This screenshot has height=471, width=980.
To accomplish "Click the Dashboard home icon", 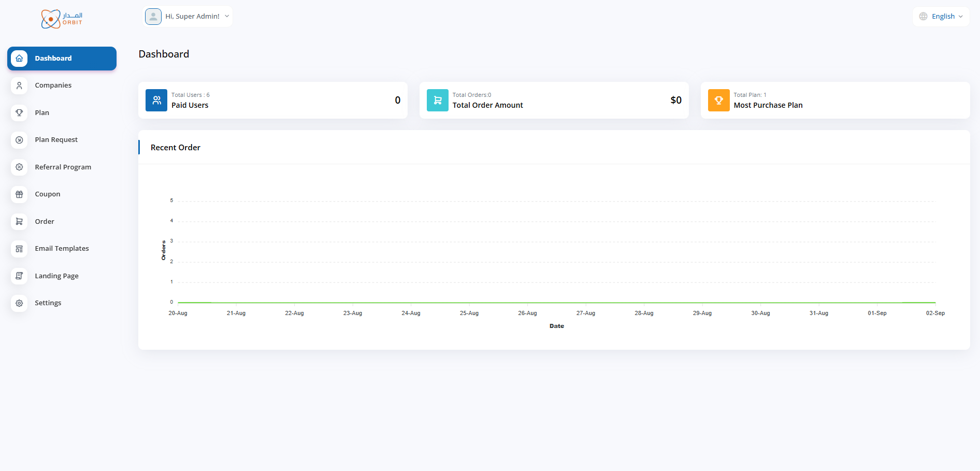I will point(19,59).
